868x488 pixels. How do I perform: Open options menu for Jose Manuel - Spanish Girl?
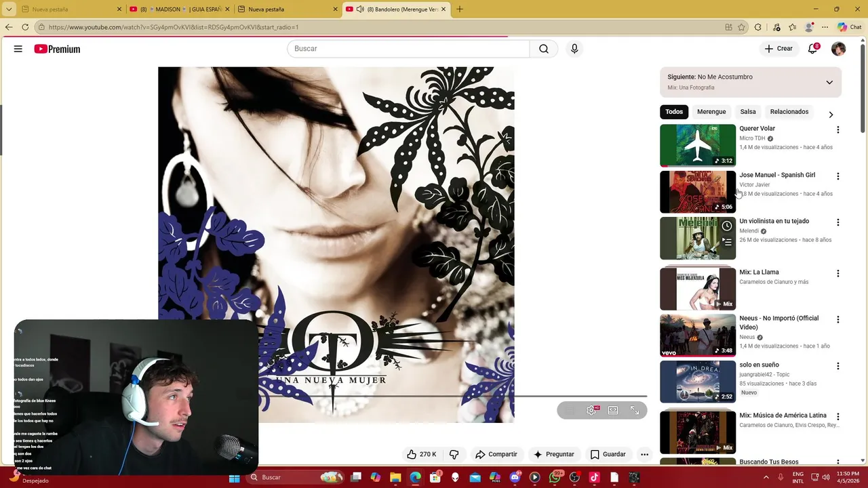[x=837, y=176]
